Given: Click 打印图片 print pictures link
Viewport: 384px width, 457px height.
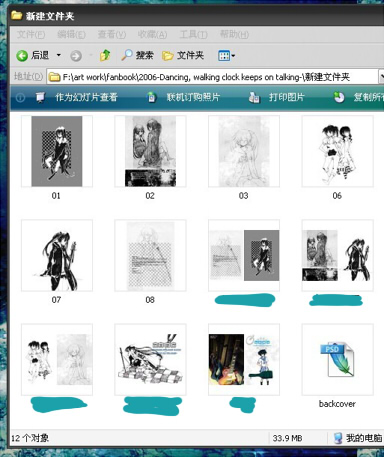Looking at the screenshot, I should click(287, 97).
